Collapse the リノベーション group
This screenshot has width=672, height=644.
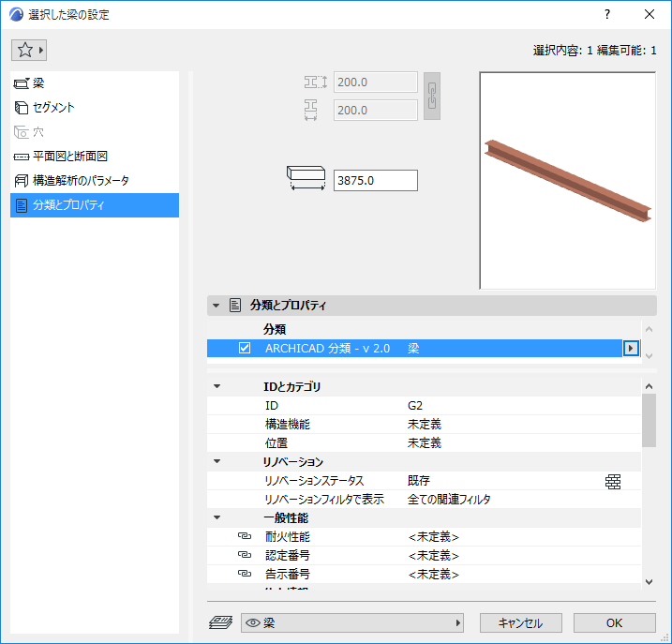pos(217,461)
